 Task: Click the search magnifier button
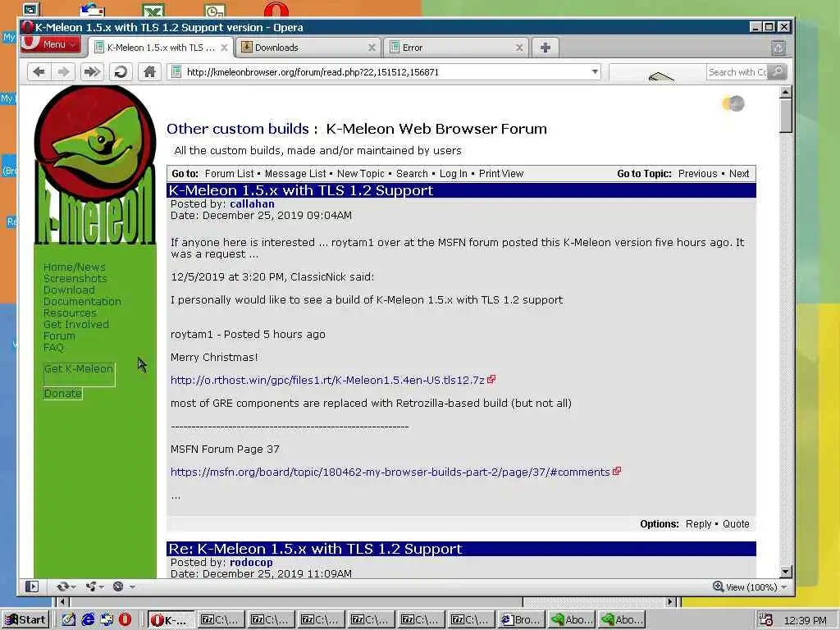pos(777,72)
